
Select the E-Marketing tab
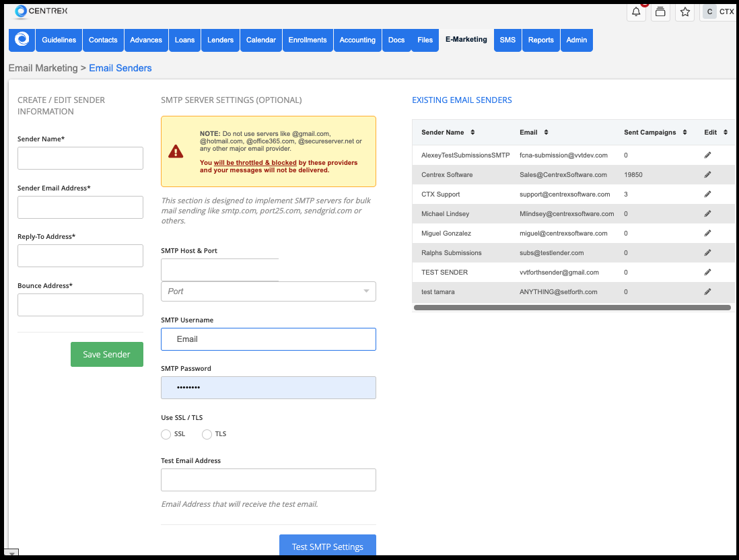tap(466, 40)
